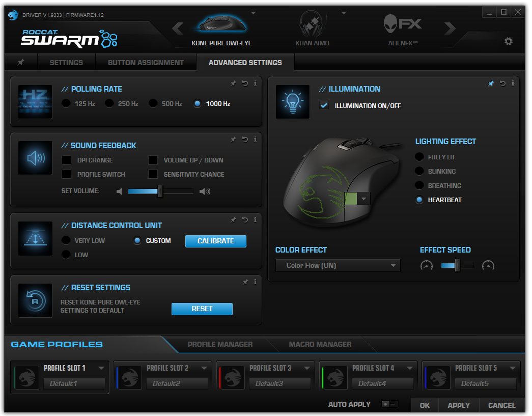Select the Breathing lighting effect
The image size is (532, 416).
click(x=419, y=185)
